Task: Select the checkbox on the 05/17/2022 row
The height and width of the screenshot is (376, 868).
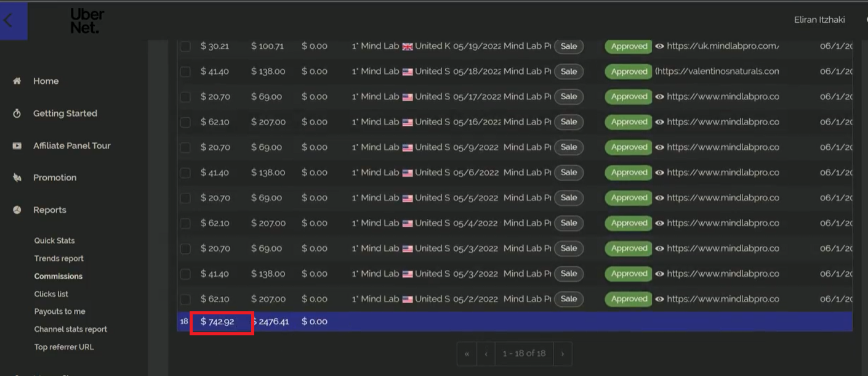Action: click(185, 97)
